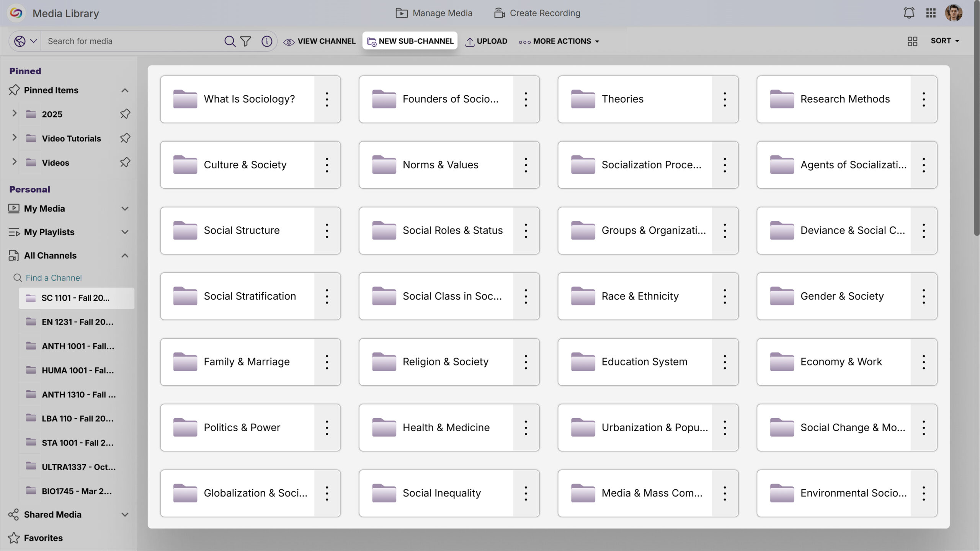Viewport: 980px width, 551px height.
Task: Unpin the 2025 folder
Action: pos(125,114)
